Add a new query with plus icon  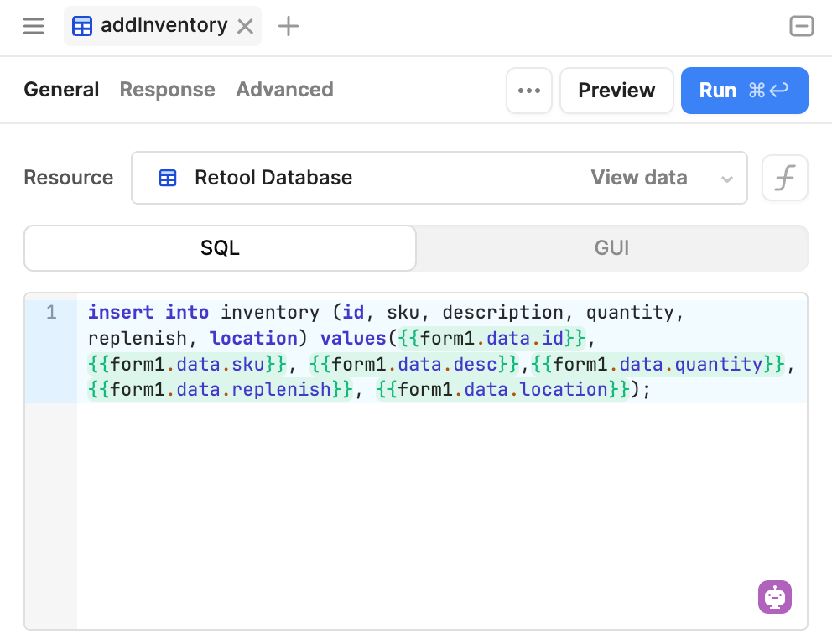click(x=289, y=26)
